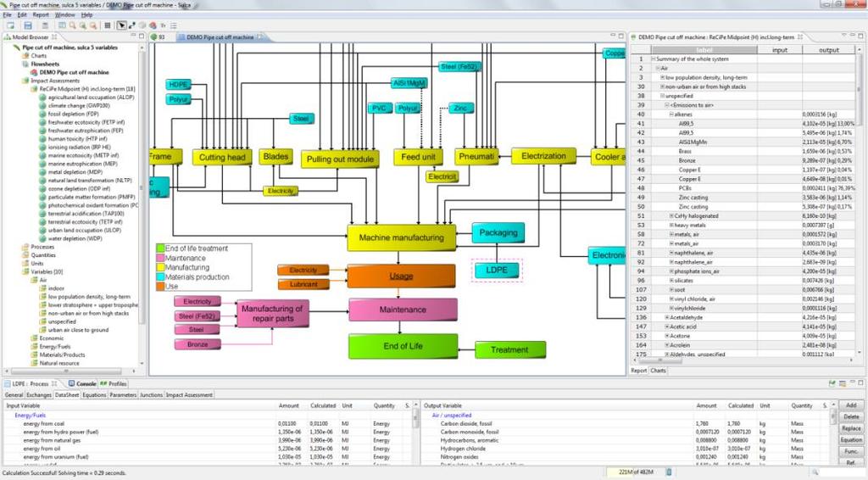Click the garbage collector icon in status bar
868x480 pixels.
(x=669, y=472)
